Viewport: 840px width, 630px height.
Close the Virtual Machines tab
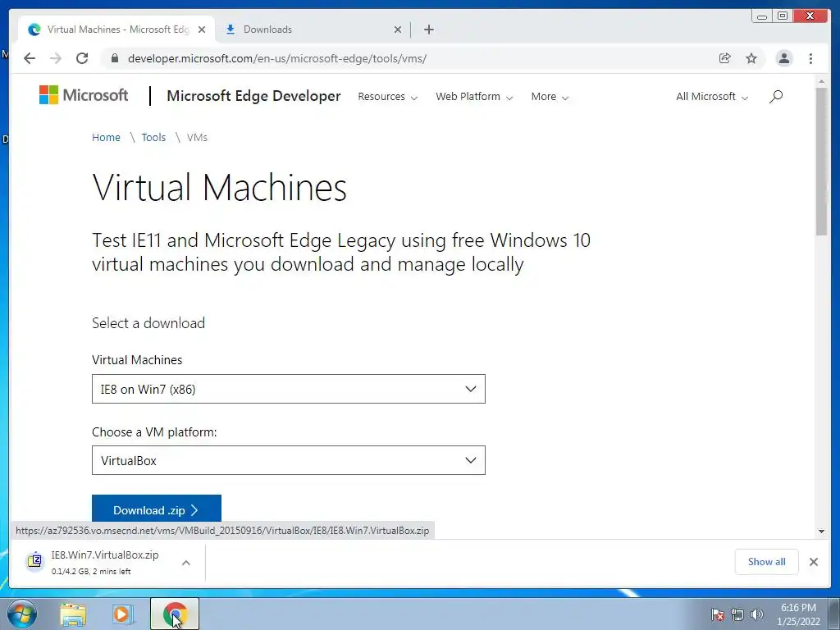(x=202, y=30)
